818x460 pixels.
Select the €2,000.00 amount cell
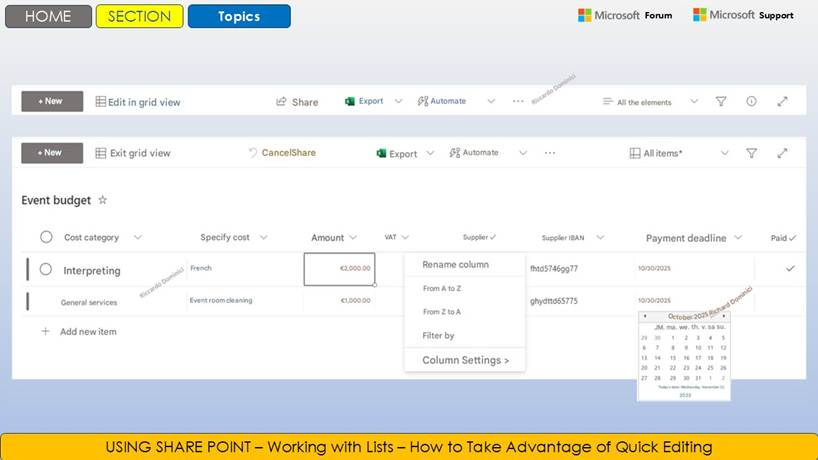pyautogui.click(x=340, y=269)
